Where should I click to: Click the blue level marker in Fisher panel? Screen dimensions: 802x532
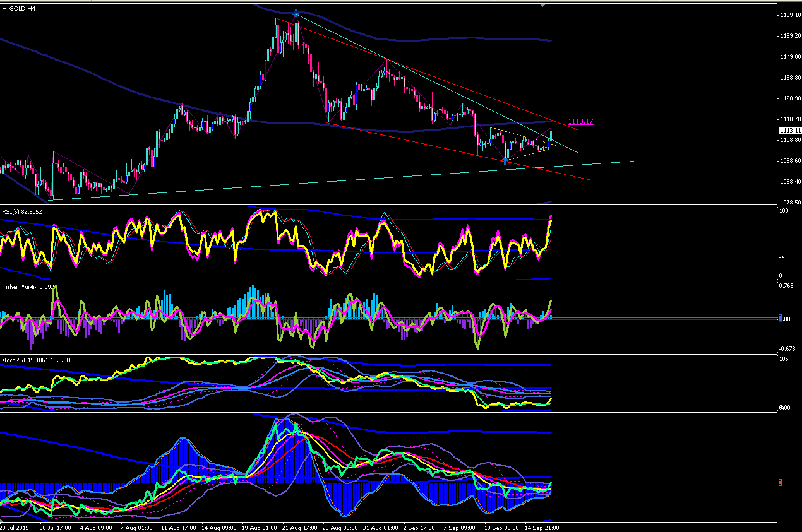click(780, 317)
